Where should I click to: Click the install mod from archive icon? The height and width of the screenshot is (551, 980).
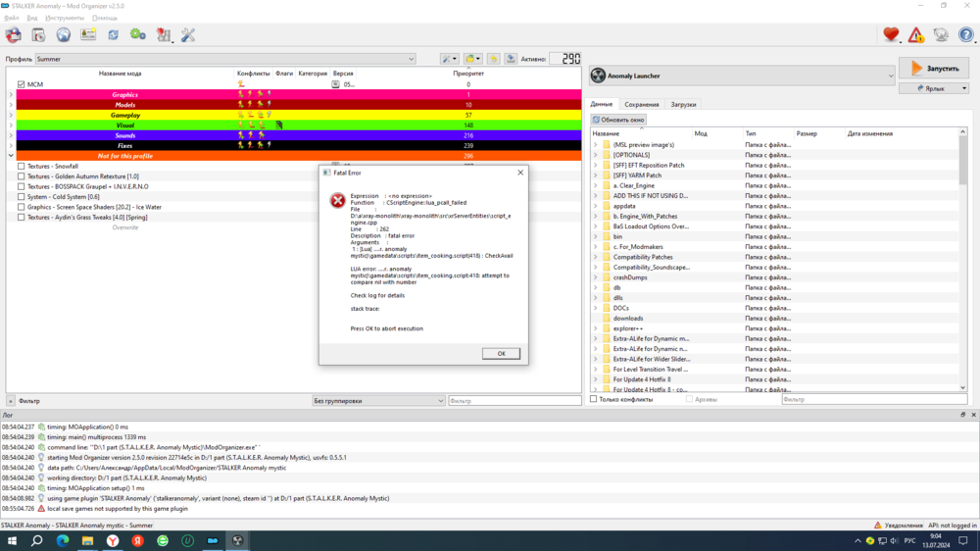(x=38, y=35)
